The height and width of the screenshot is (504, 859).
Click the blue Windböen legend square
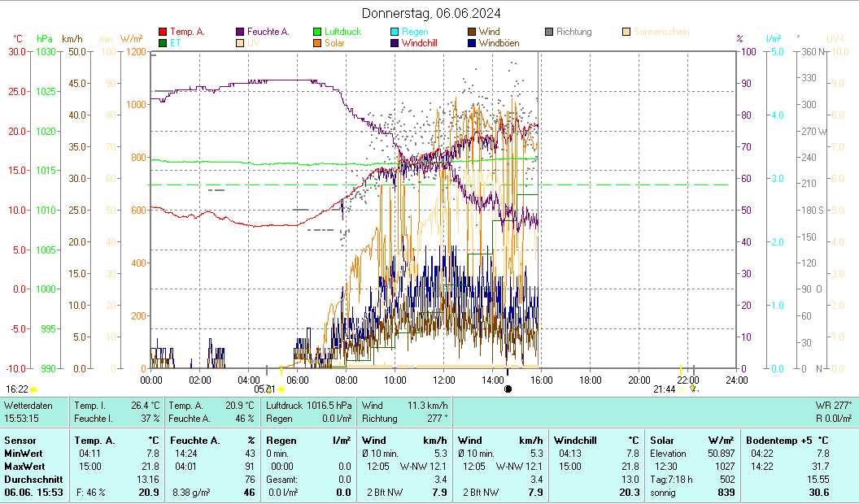[x=472, y=43]
